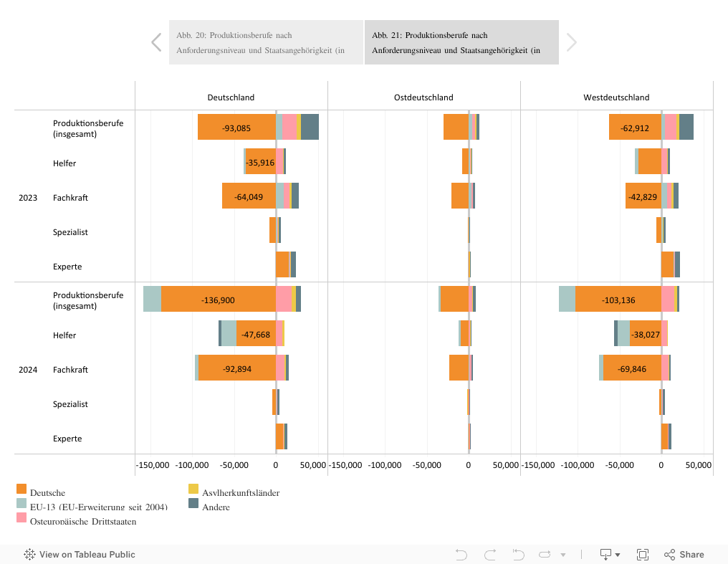This screenshot has height=564, width=728.
Task: Open the dropdown arrow beside the redo icon
Action: pyautogui.click(x=562, y=555)
